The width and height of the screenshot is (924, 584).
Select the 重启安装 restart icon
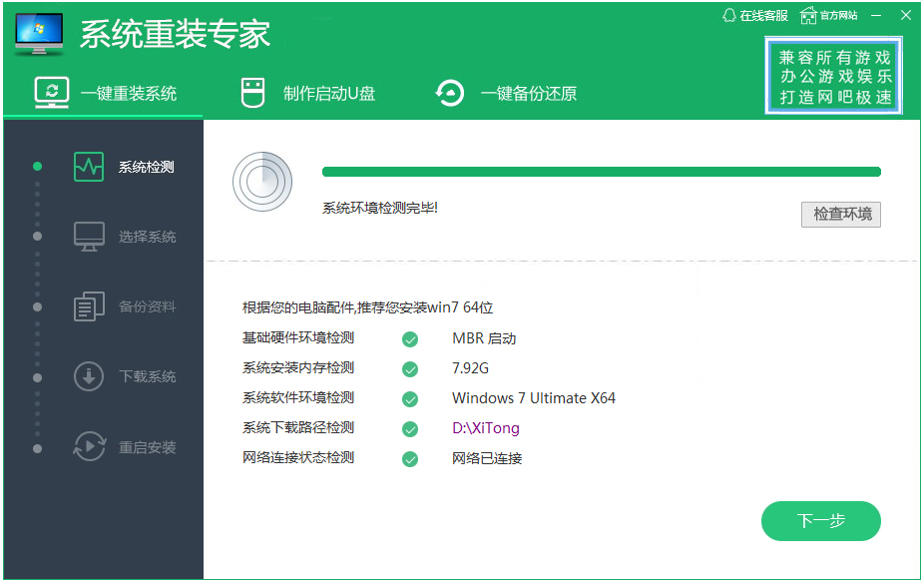[88, 446]
